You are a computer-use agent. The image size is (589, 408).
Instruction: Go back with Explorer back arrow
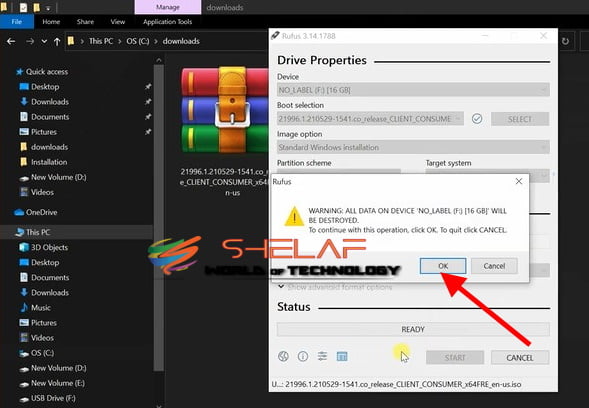11,41
